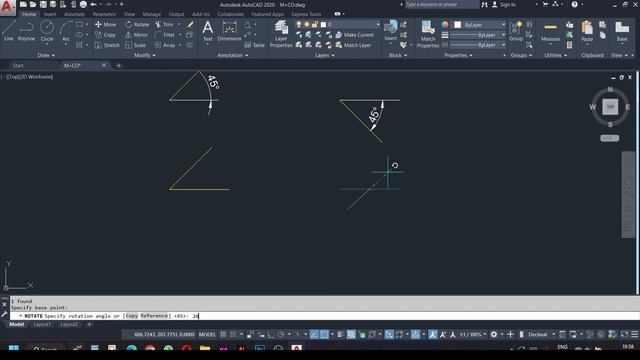Click the Plot printer icon in quick access
This screenshot has height=360, width=640.
pyautogui.click(x=83, y=4)
